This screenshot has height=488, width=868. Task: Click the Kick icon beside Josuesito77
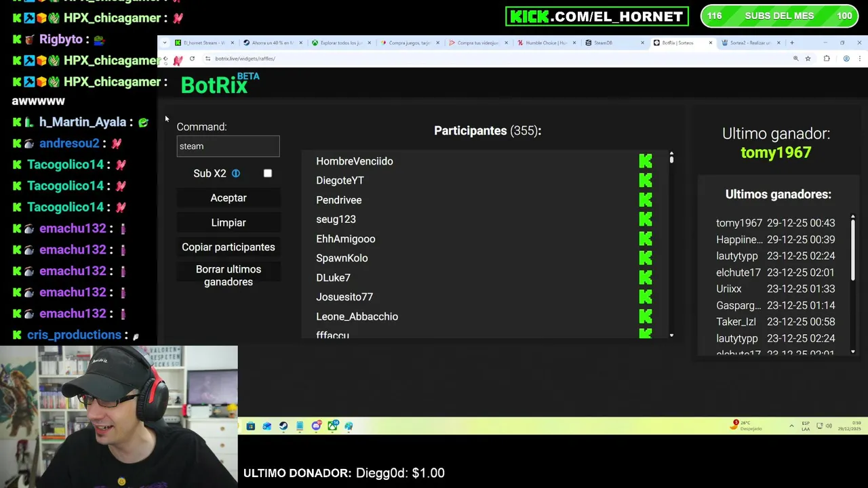[645, 297]
